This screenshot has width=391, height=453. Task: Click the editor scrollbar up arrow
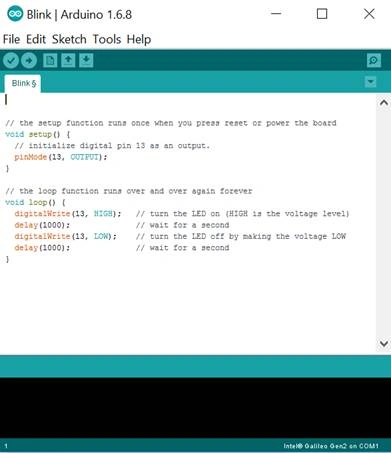click(x=384, y=102)
